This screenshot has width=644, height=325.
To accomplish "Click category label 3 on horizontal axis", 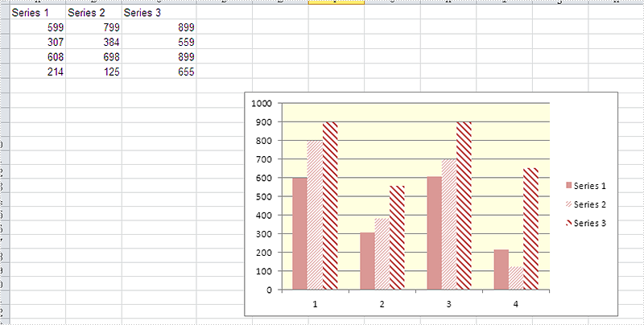I will pos(449,304).
